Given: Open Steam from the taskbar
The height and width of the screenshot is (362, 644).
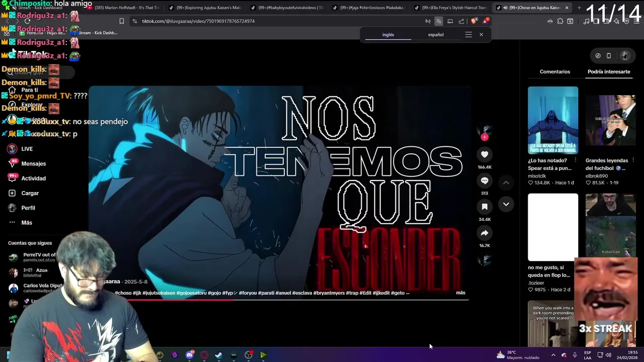Looking at the screenshot, I should pos(218,355).
